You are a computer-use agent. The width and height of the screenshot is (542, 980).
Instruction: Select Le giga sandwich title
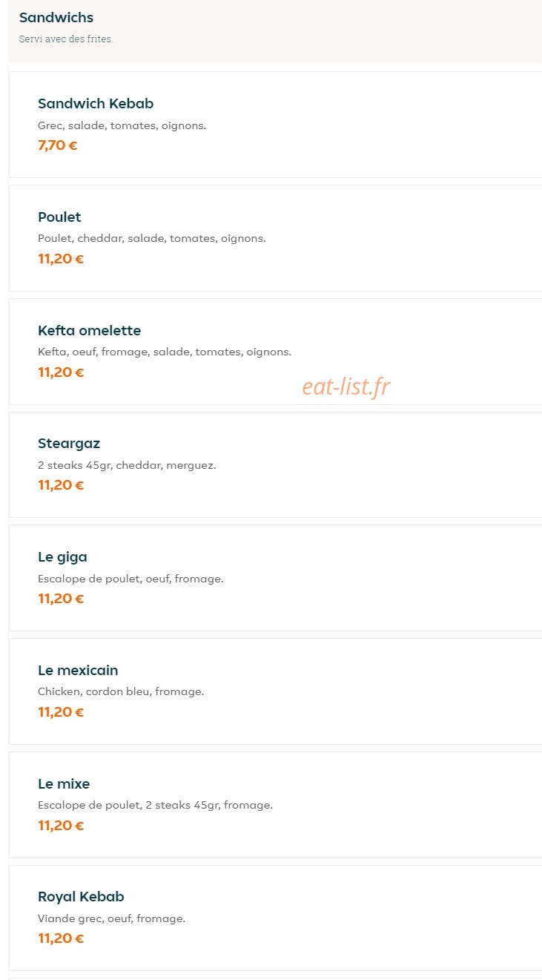[x=62, y=557]
